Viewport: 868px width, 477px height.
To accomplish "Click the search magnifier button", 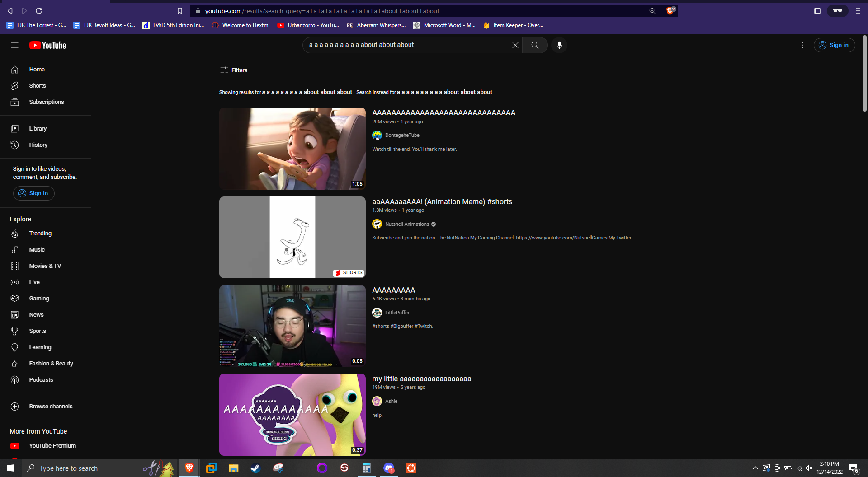I will click(535, 45).
